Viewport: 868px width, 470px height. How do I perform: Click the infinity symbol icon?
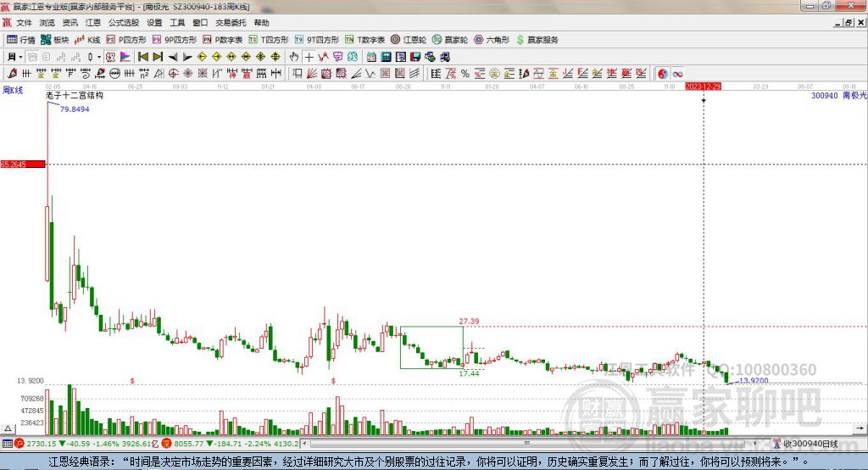[678, 74]
